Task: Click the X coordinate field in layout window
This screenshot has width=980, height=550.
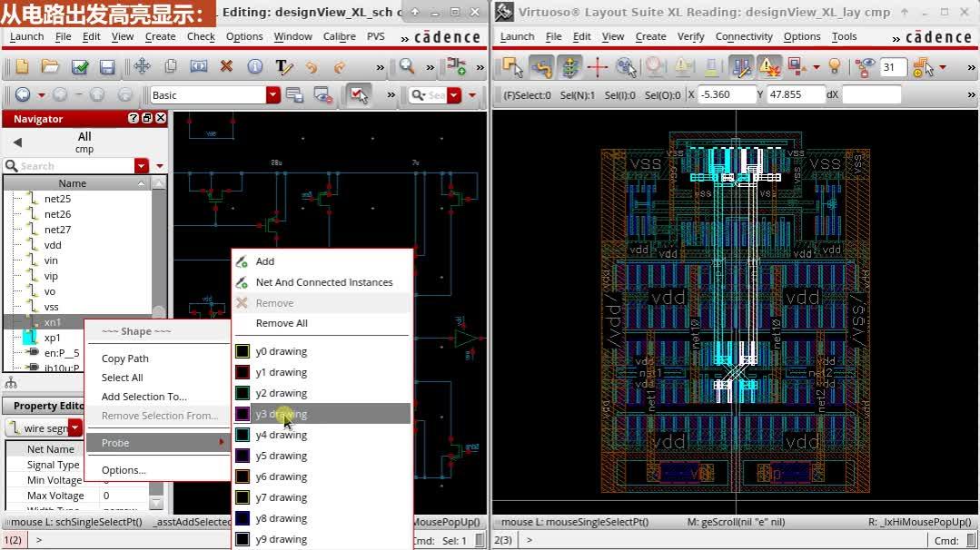Action: click(726, 95)
